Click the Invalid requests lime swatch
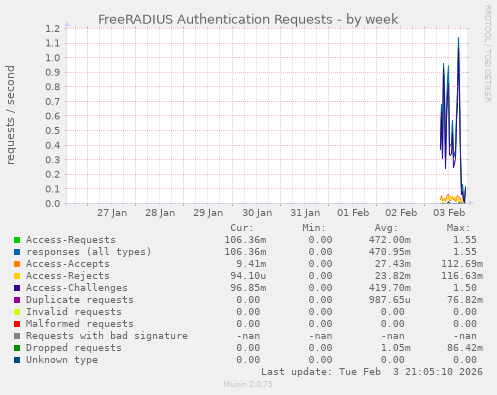 coord(17,312)
